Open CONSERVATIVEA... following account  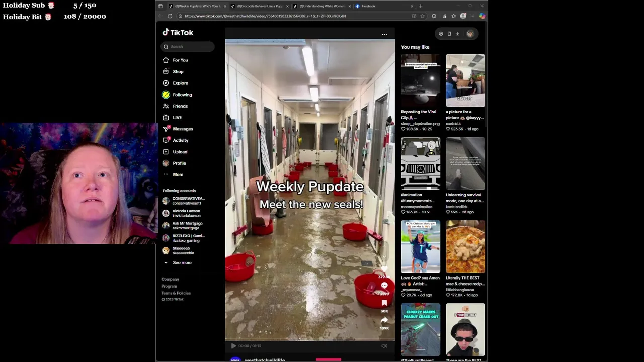pos(184,201)
